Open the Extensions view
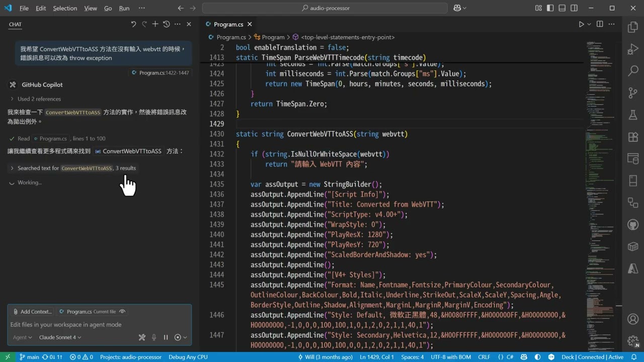The height and width of the screenshot is (362, 644). [x=633, y=137]
